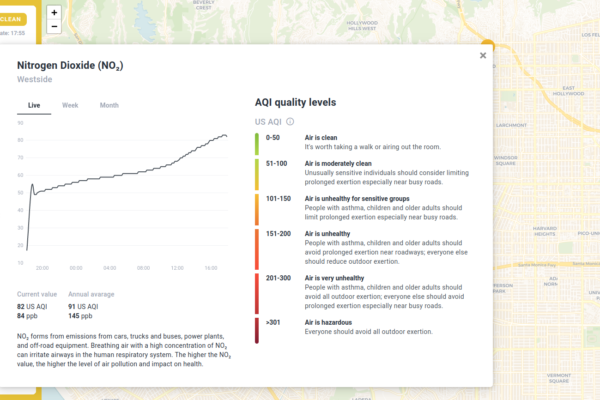Click the Westside location subtitle
The height and width of the screenshot is (400, 600).
tap(36, 79)
